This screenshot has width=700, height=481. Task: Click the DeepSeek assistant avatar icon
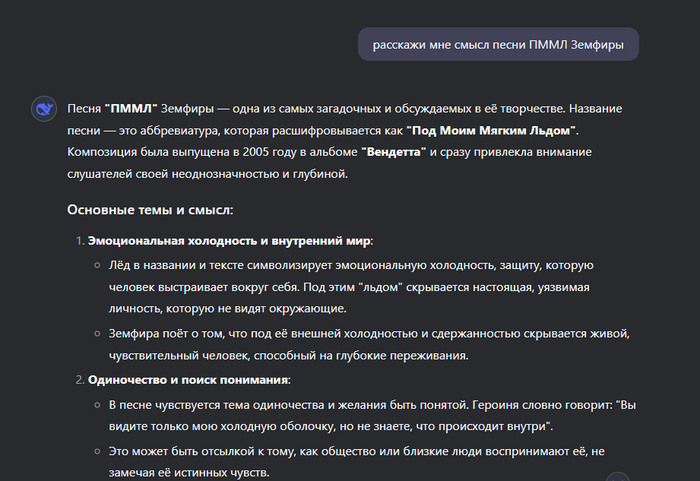click(x=42, y=109)
